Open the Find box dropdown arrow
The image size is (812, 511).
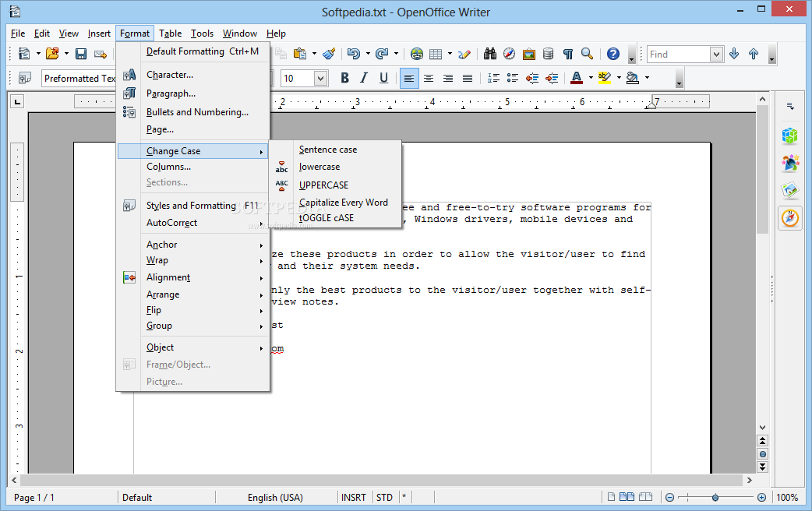tap(716, 54)
